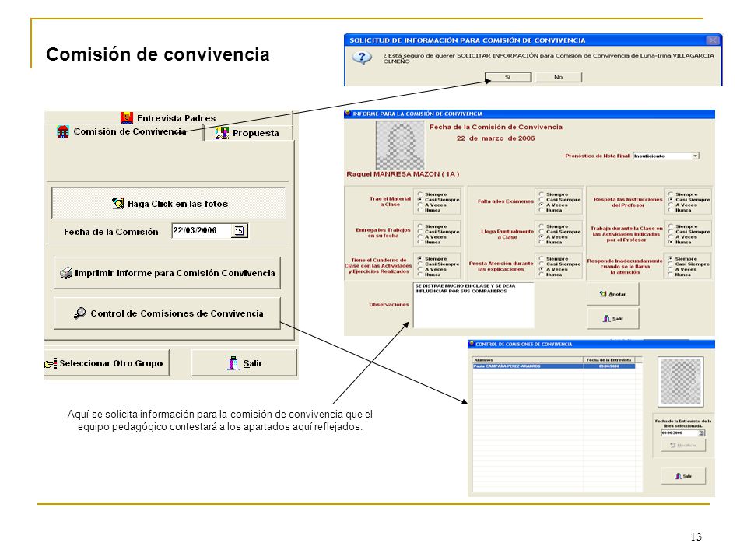Select Nunca for Presta Atención durante las explicaciones

[x=542, y=275]
